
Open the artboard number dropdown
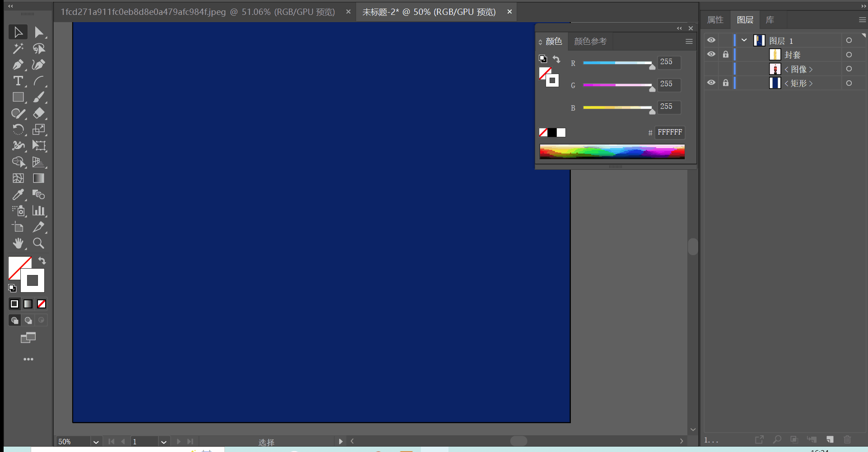click(x=163, y=442)
